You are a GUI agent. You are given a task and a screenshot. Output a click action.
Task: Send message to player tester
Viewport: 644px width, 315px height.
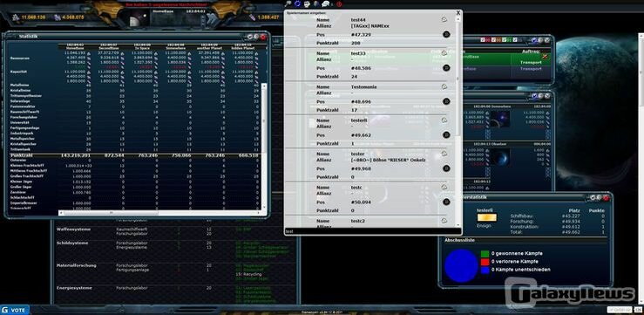pos(444,154)
